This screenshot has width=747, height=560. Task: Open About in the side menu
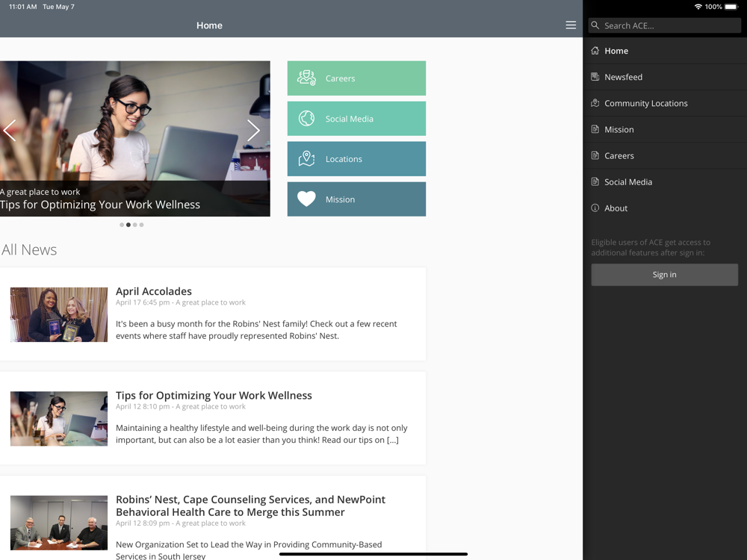click(665, 208)
